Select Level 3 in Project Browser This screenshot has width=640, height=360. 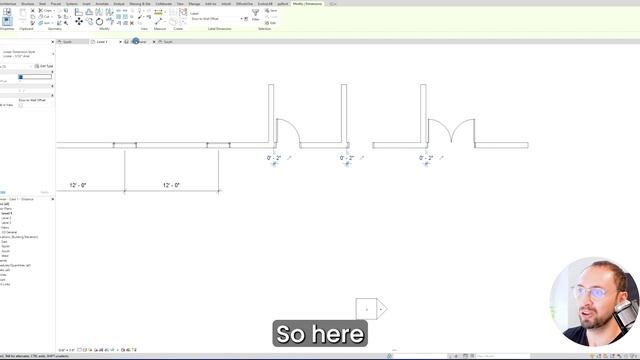(6, 223)
